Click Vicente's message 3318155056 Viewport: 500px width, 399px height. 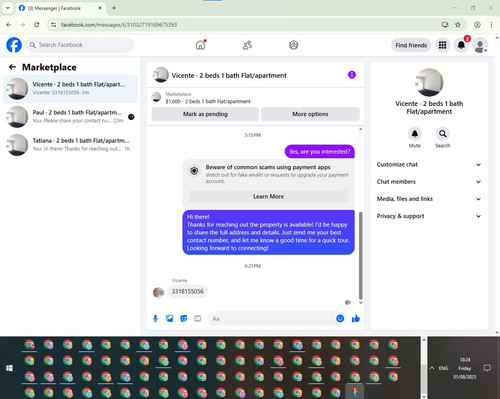click(187, 292)
